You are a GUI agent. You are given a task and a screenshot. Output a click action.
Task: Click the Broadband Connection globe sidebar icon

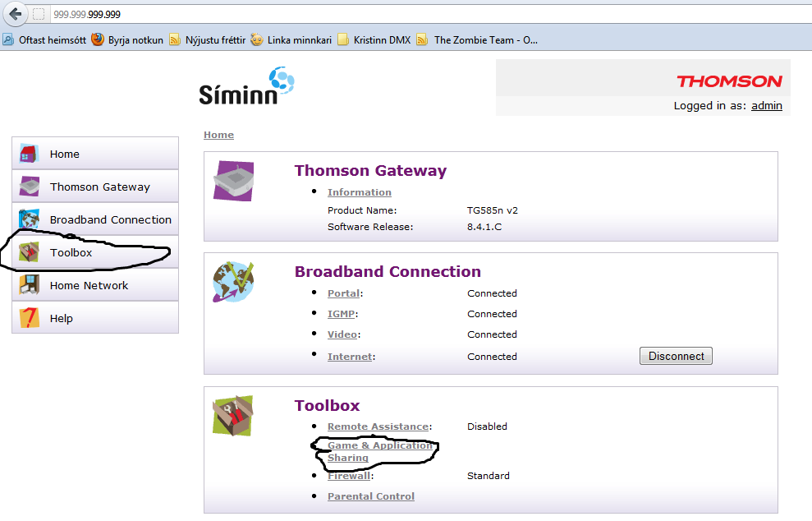30,219
